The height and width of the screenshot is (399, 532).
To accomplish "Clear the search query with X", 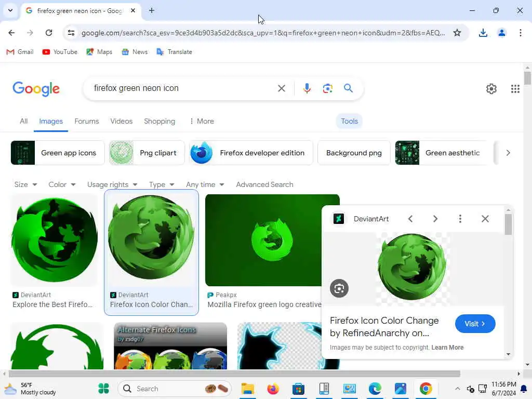I will [x=281, y=88].
